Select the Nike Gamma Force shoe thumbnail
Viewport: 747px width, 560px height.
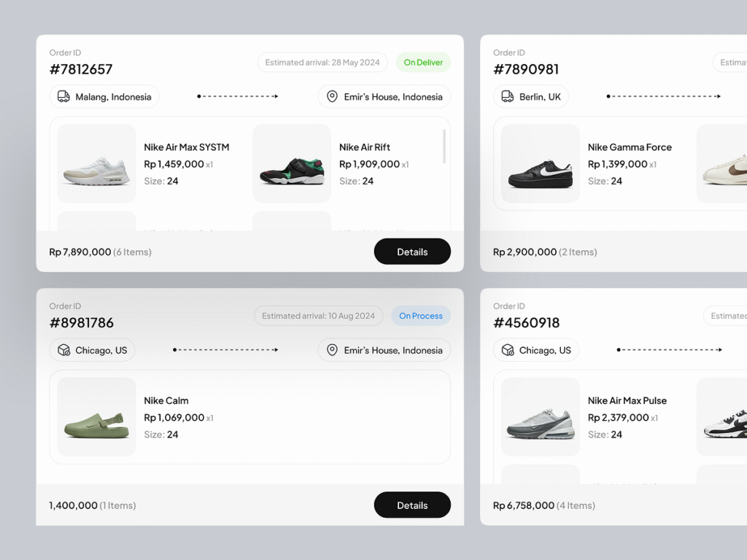(x=541, y=163)
